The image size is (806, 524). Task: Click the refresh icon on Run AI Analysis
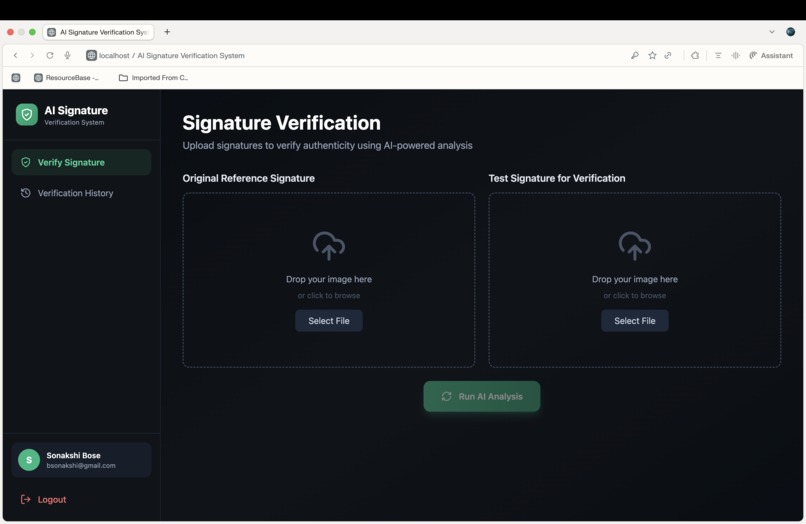pyautogui.click(x=446, y=396)
